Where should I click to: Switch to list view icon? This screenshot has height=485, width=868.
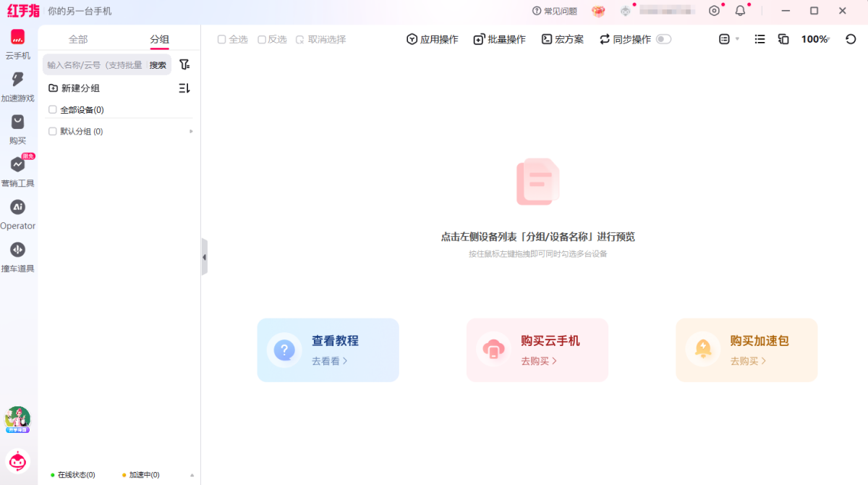click(759, 39)
